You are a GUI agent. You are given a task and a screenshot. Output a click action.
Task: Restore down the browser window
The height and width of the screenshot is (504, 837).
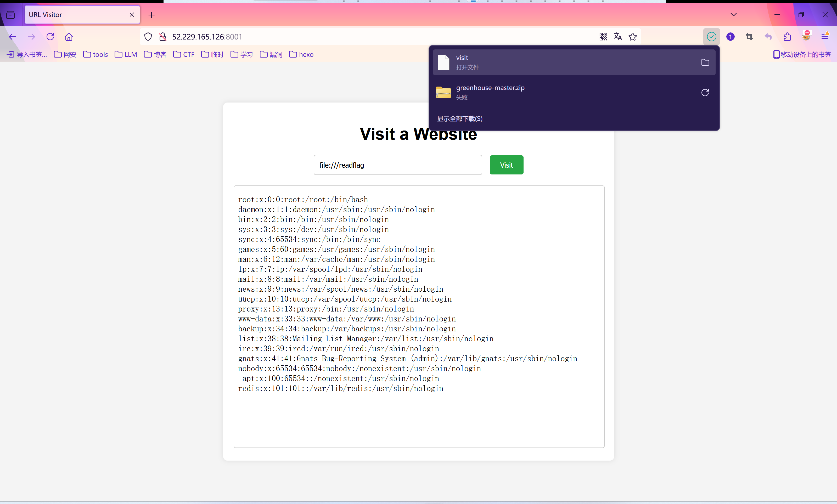[x=801, y=15]
